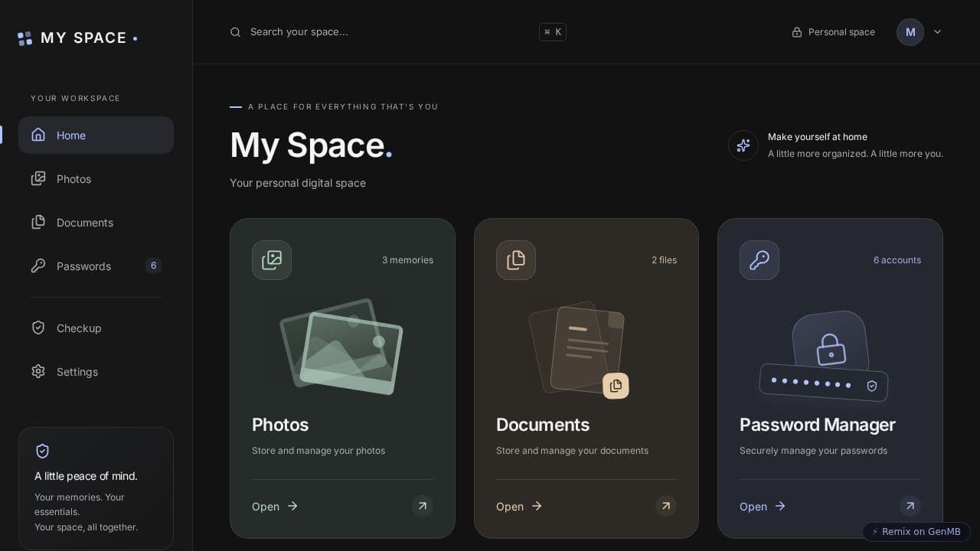Open the M user avatar

(x=910, y=32)
